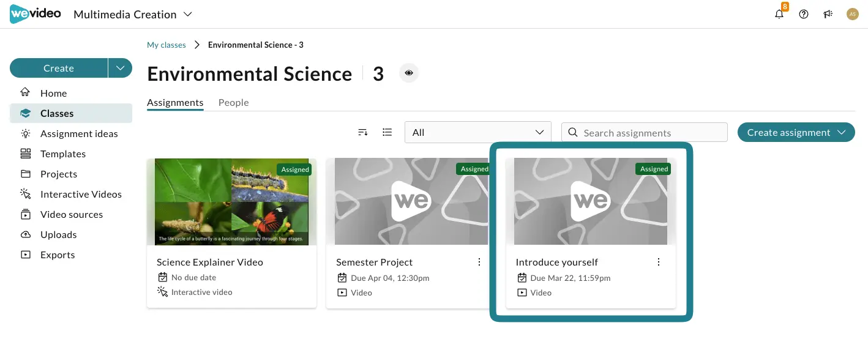The image size is (868, 350).
Task: Open Semester Project more options menu
Action: (479, 262)
